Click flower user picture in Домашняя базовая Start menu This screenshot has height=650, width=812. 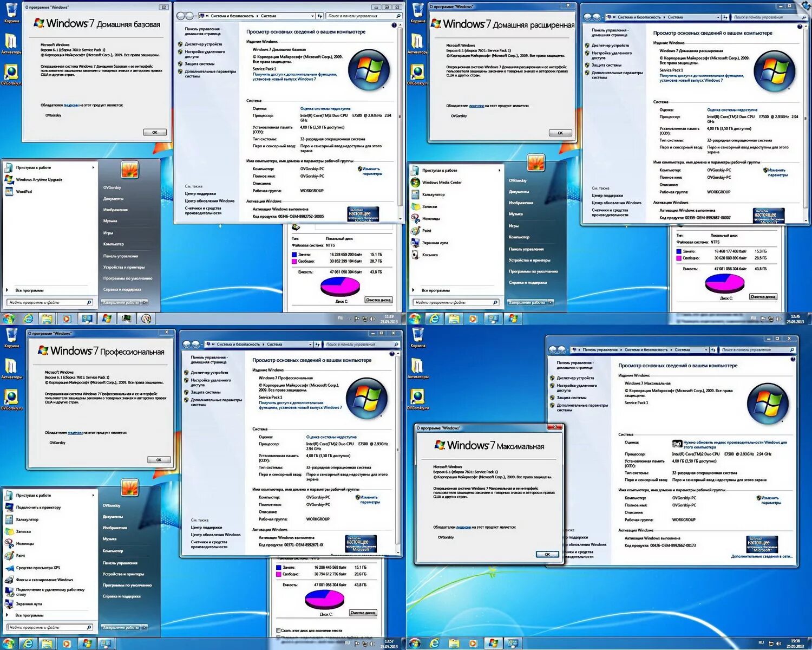[x=130, y=170]
